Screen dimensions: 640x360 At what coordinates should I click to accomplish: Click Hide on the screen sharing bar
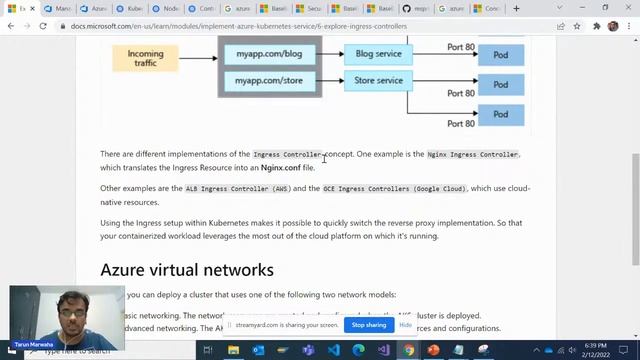[x=405, y=325]
